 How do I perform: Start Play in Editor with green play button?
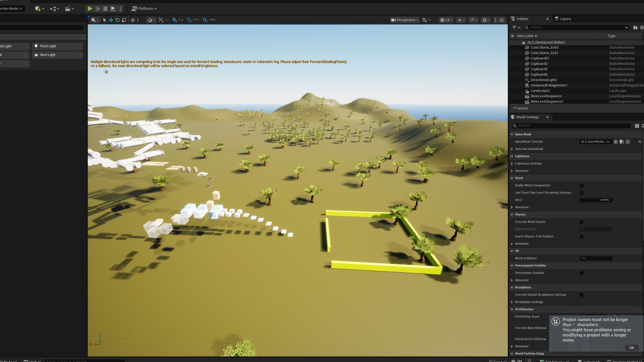click(90, 9)
